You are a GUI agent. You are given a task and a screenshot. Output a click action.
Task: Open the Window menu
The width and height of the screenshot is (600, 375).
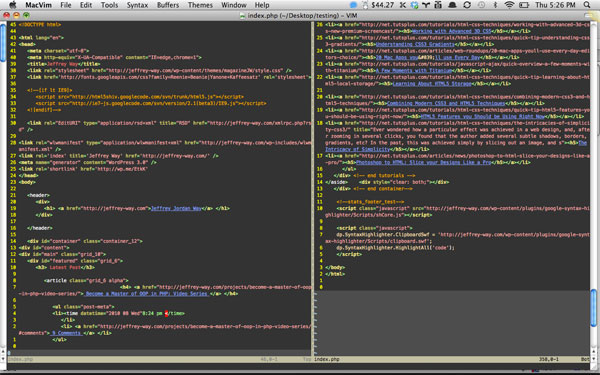coord(234,5)
